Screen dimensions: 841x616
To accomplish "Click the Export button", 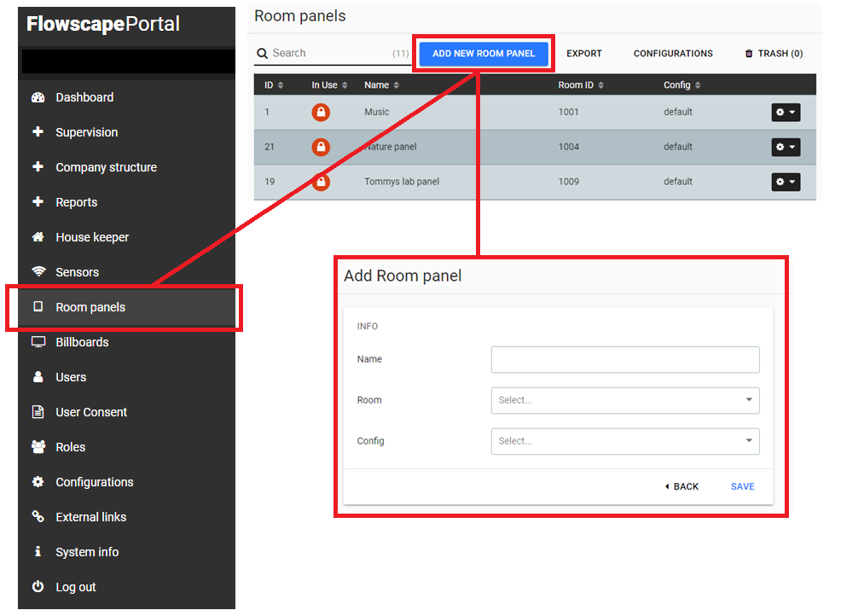I will 584,54.
